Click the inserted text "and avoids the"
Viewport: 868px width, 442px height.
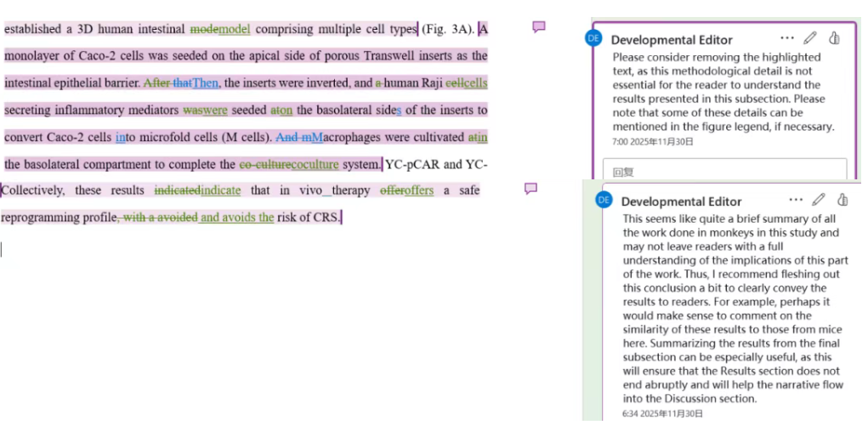tap(237, 218)
